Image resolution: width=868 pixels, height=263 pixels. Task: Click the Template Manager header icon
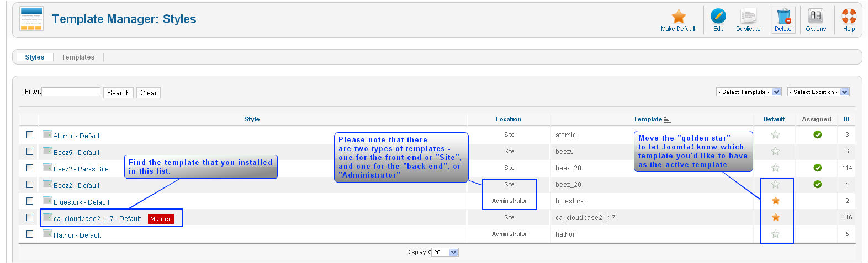[31, 19]
